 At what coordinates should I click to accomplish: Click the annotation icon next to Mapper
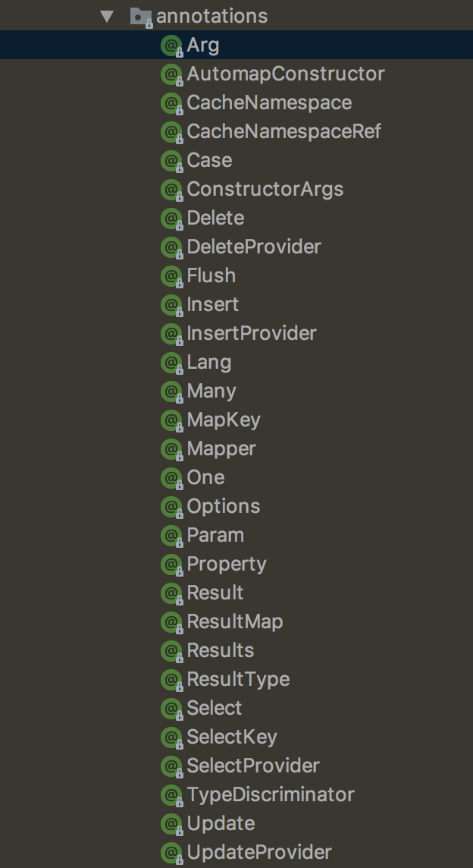[172, 449]
